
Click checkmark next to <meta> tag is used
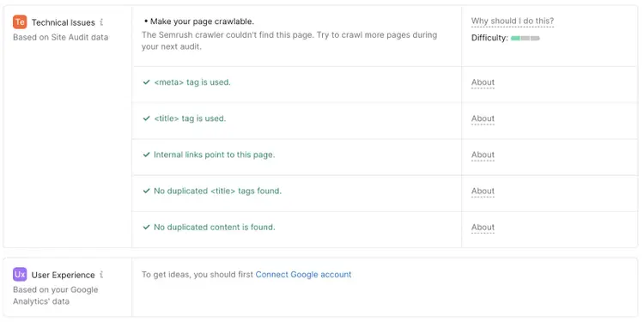146,82
